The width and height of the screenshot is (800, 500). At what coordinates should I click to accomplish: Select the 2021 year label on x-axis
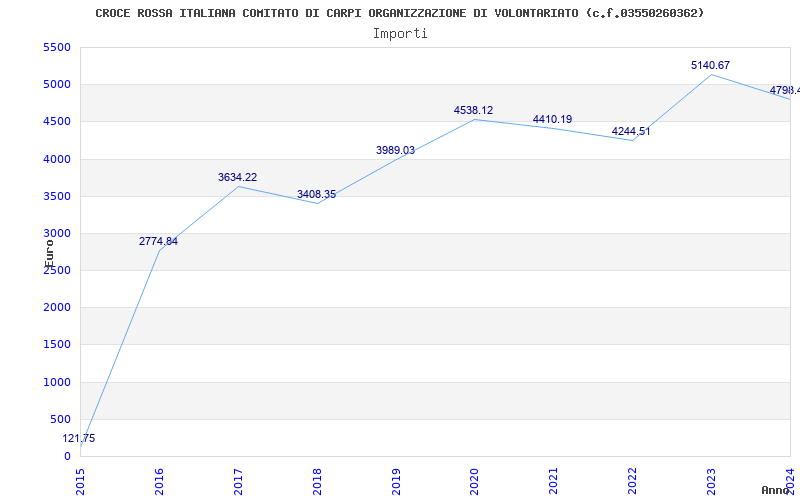click(554, 481)
